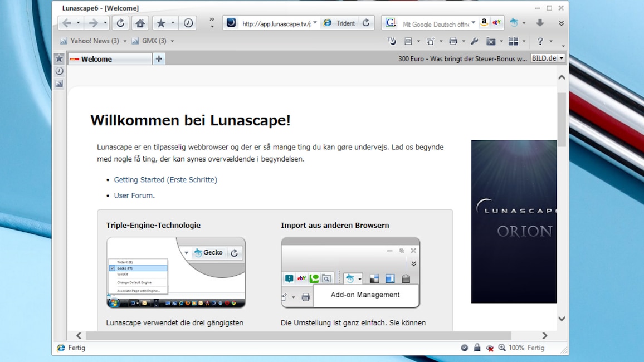This screenshot has width=644, height=362.
Task: Expand the GMX feed dropdown
Action: (172, 41)
